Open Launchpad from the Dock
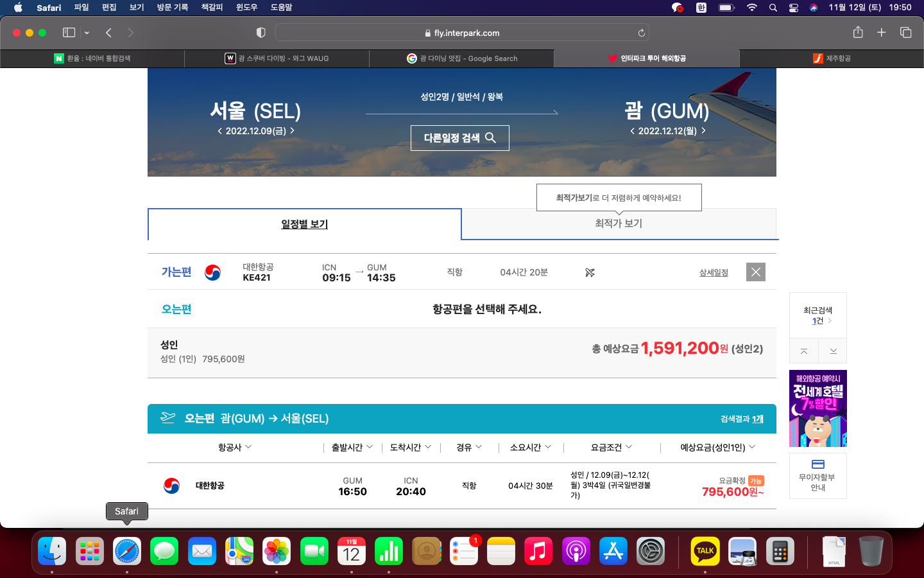924x578 pixels. 90,551
